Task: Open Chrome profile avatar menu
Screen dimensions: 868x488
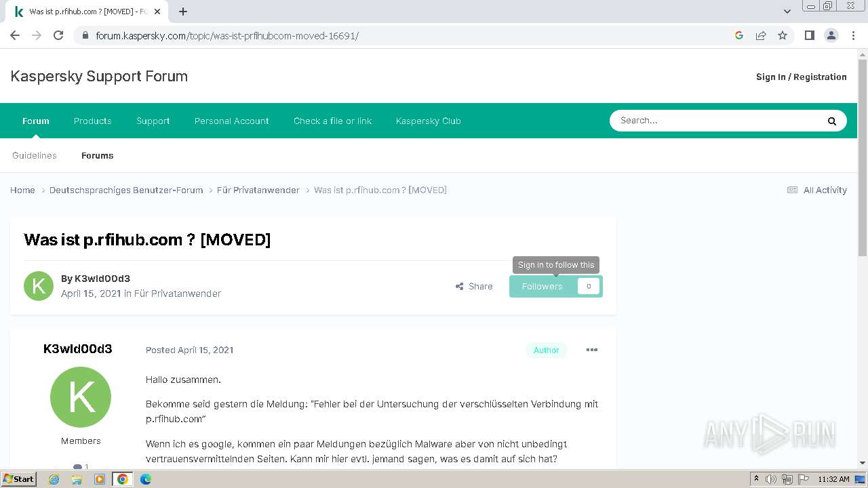Action: pyautogui.click(x=831, y=35)
